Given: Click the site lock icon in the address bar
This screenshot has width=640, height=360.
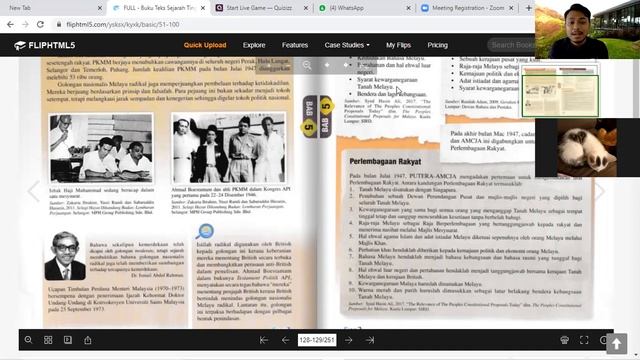Looking at the screenshot, I should coord(59,24).
